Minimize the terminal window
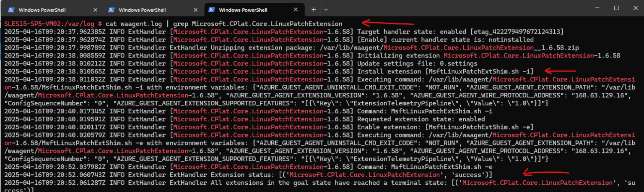Screen dimensions: 644x192 (597, 8)
